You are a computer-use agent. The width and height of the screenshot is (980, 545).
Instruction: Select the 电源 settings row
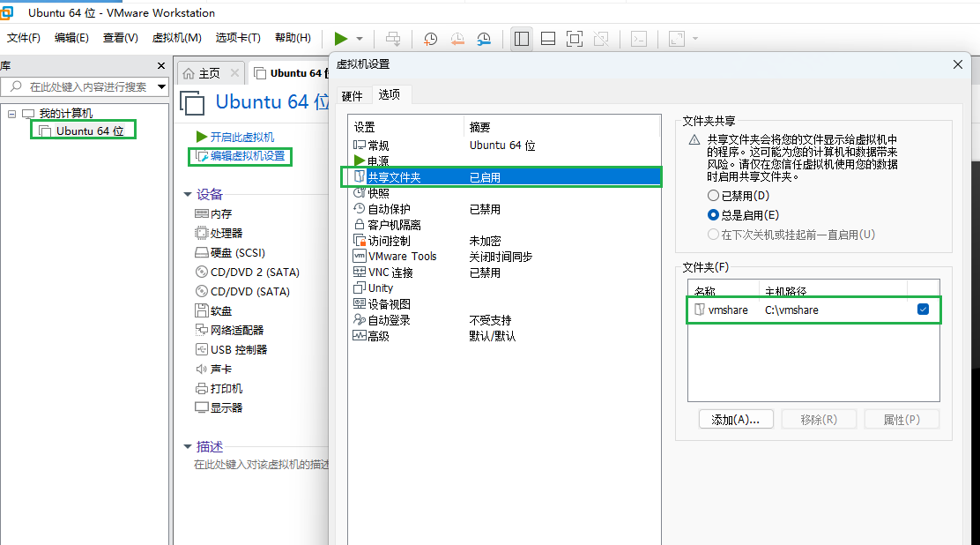[504, 161]
